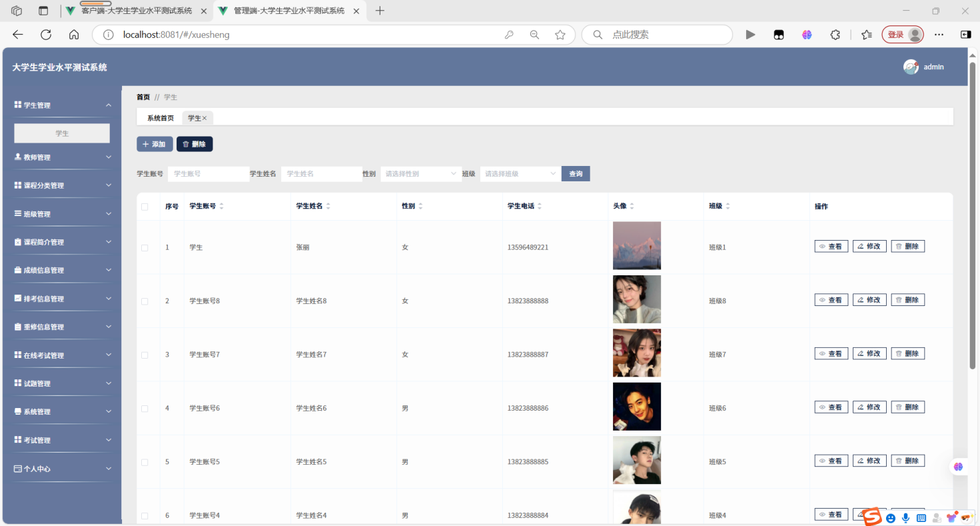980x526 pixels.
Task: Expand the 教师管理 sidebar menu
Action: click(x=63, y=157)
